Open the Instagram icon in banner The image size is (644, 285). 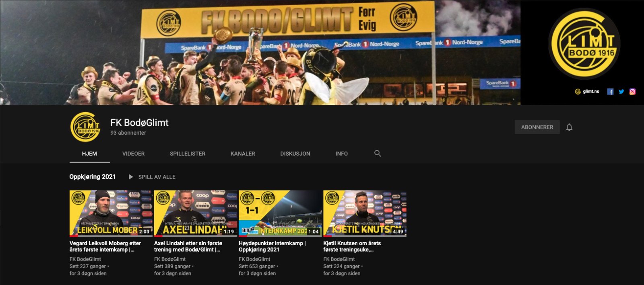tap(632, 92)
